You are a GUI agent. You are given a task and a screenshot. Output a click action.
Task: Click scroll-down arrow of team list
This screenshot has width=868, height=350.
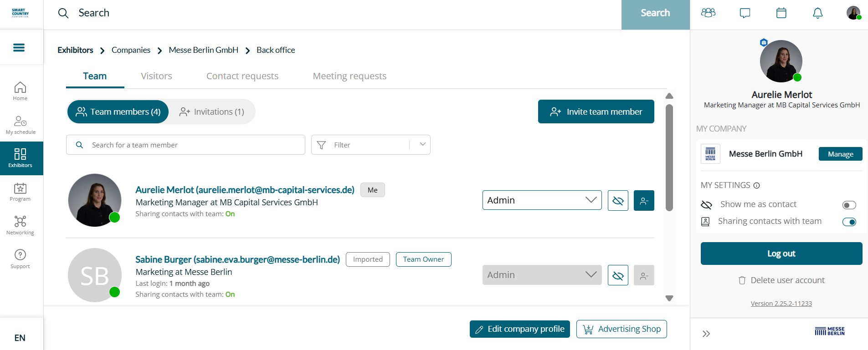669,298
